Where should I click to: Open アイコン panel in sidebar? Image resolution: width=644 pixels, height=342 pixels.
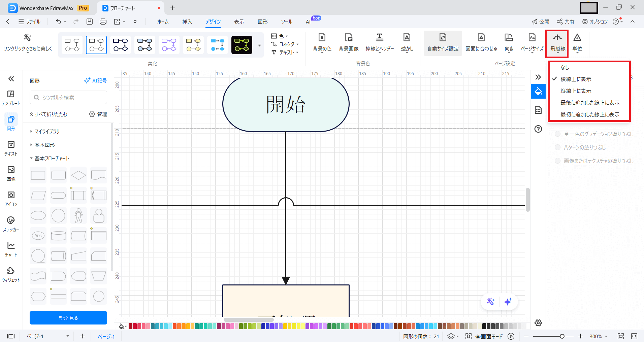click(11, 199)
